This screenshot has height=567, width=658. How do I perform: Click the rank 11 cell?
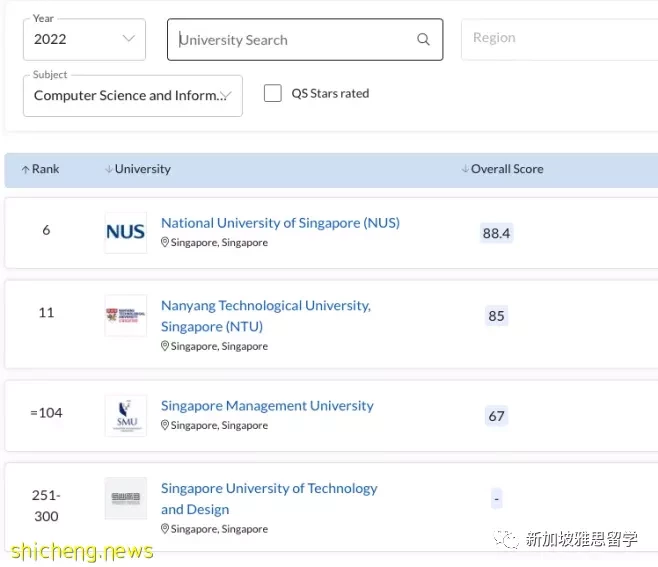coord(46,313)
